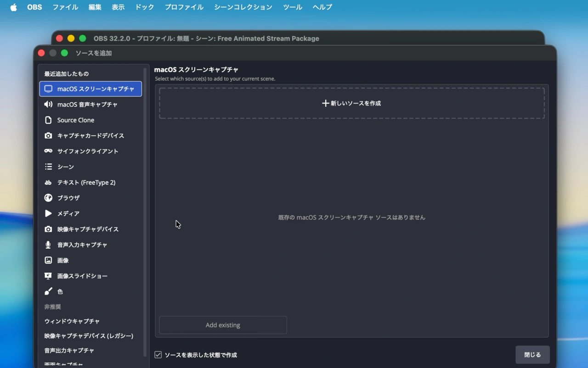
Task: Choose the テキスト (FreeType 2) label
Action: point(86,183)
